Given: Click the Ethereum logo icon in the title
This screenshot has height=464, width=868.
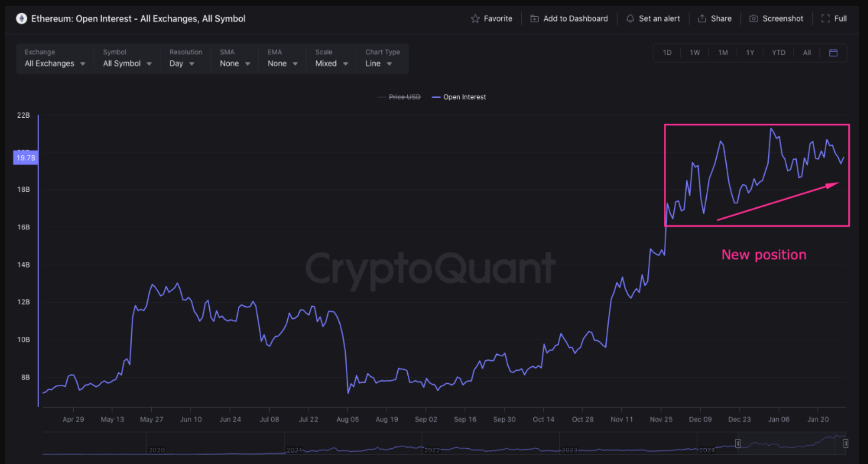Looking at the screenshot, I should (21, 19).
